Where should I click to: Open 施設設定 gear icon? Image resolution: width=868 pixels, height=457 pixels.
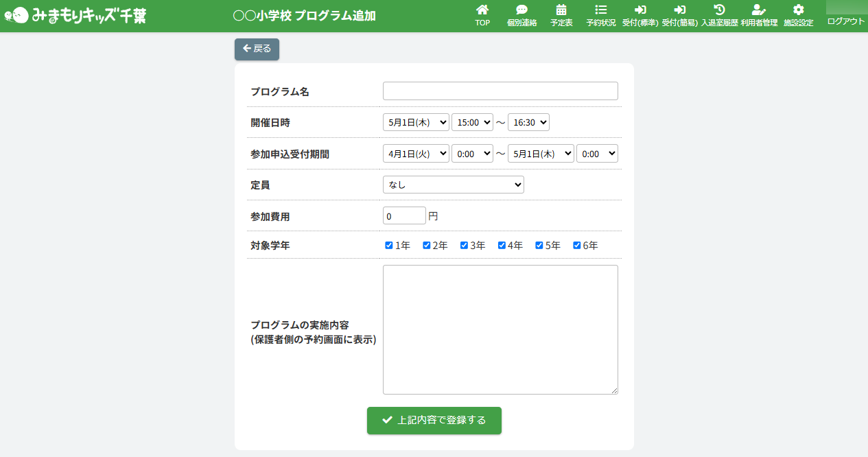point(798,10)
